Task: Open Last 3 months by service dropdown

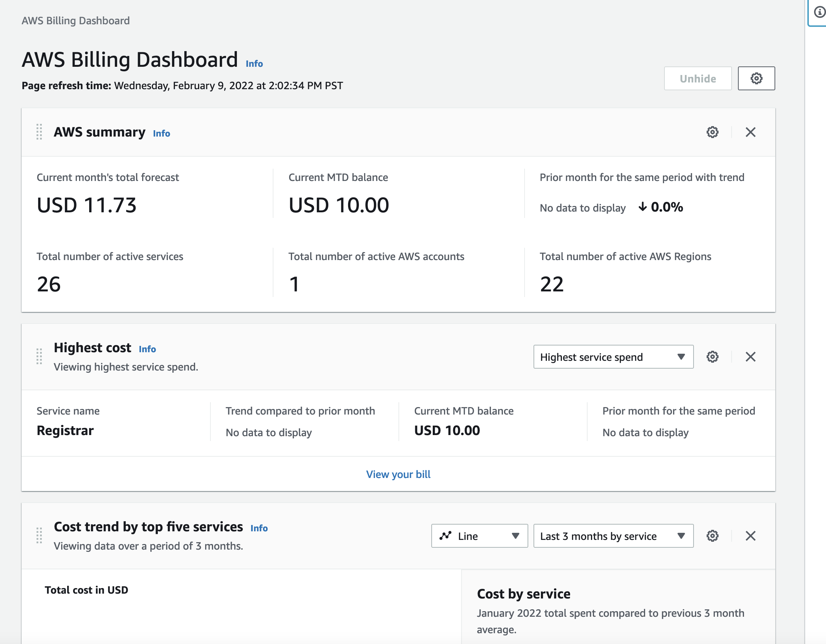Action: click(613, 536)
